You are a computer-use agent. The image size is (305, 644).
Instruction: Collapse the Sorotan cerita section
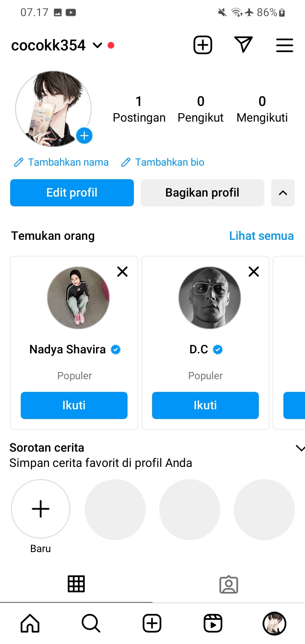point(299,448)
